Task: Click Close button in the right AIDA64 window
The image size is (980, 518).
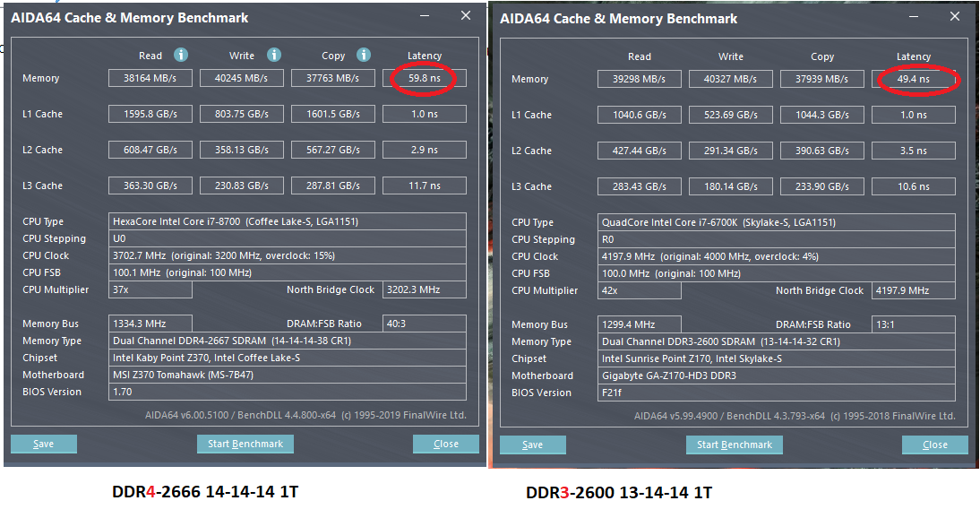Action: tap(935, 445)
